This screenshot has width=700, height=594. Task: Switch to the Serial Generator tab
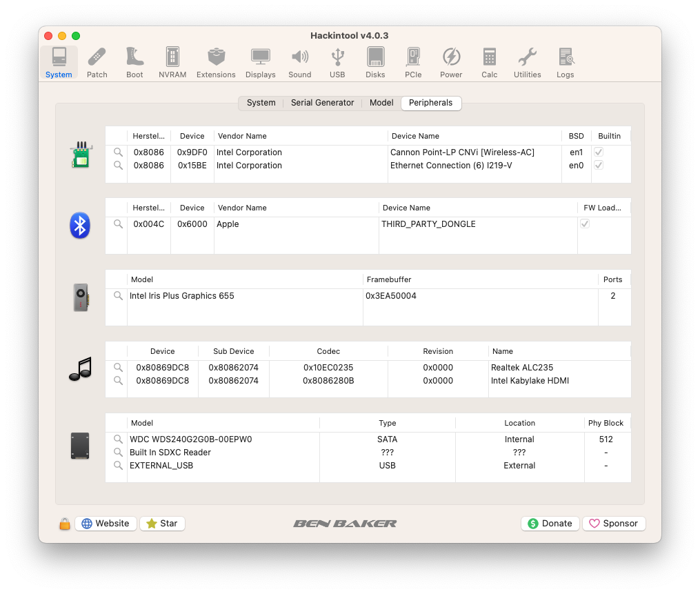(322, 103)
